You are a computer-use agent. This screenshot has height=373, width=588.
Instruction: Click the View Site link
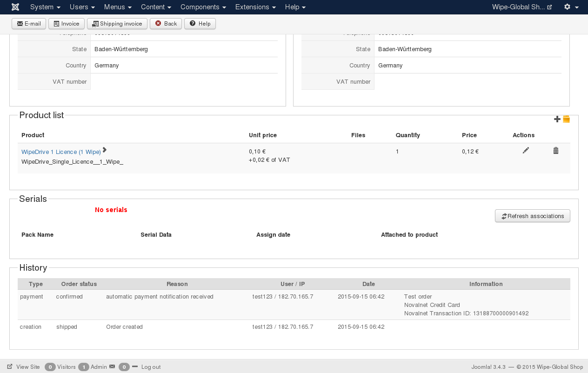(x=24, y=367)
